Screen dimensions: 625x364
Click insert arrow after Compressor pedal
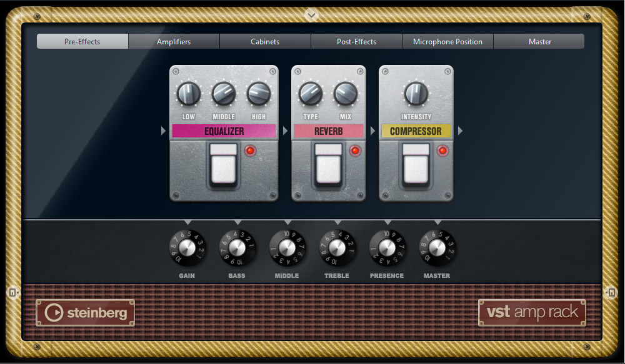[x=460, y=130]
